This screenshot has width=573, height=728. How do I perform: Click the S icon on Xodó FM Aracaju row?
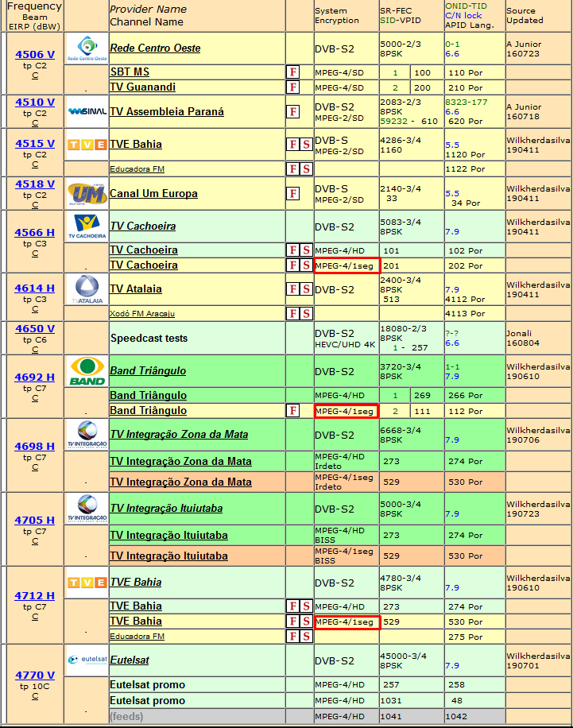click(306, 313)
